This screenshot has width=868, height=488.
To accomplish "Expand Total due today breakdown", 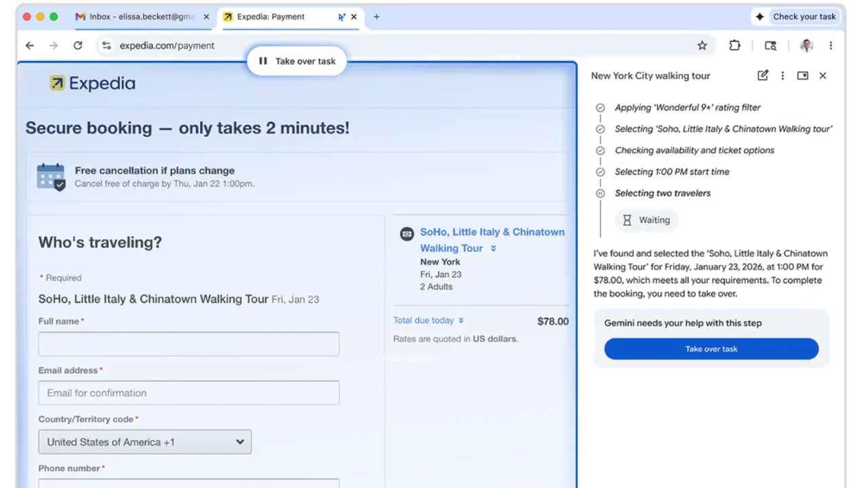I will [429, 321].
